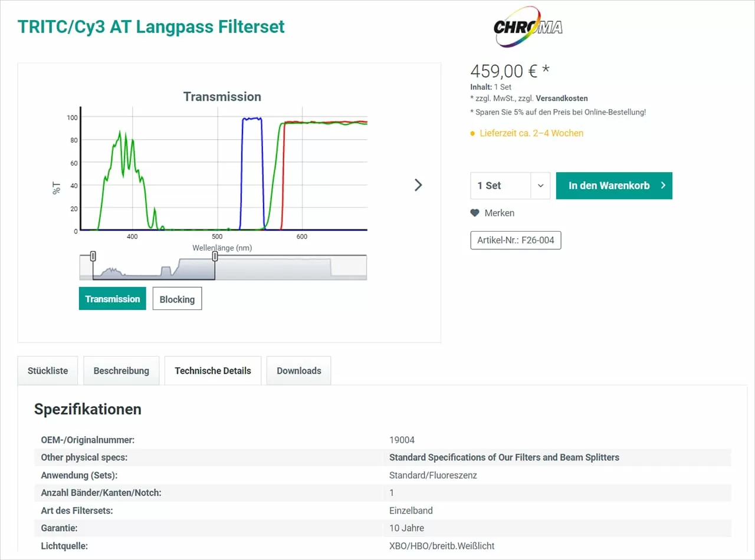
Task: Click the left wavelength slider pin icon
Action: tap(93, 256)
